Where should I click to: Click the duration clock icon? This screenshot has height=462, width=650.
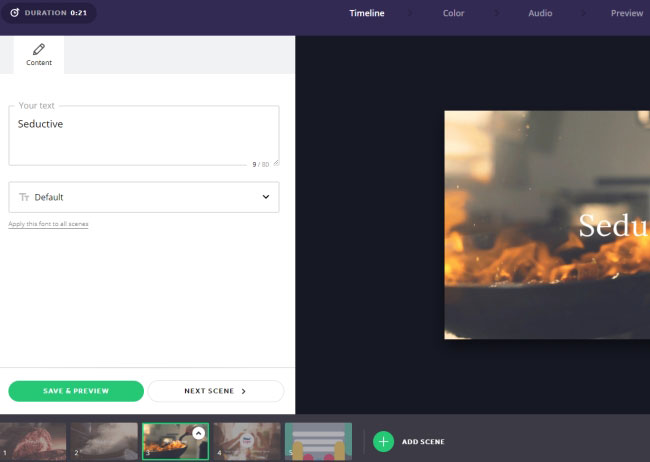click(15, 13)
